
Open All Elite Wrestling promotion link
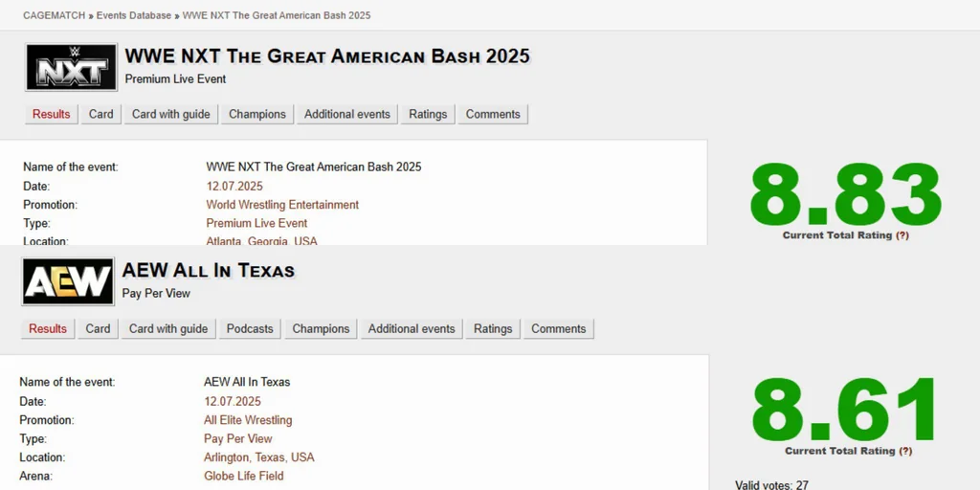[x=248, y=420]
